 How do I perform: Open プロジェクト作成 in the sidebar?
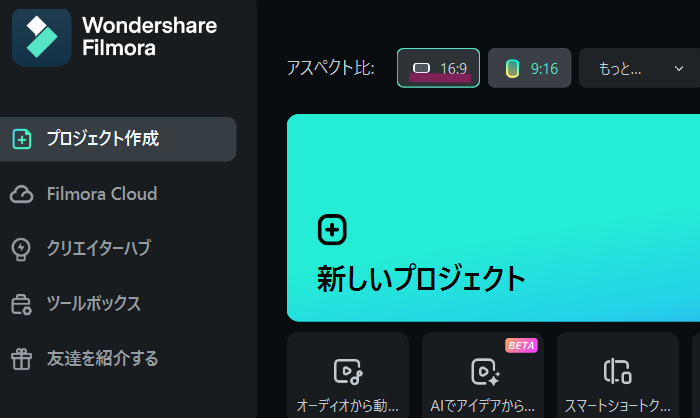pos(118,139)
